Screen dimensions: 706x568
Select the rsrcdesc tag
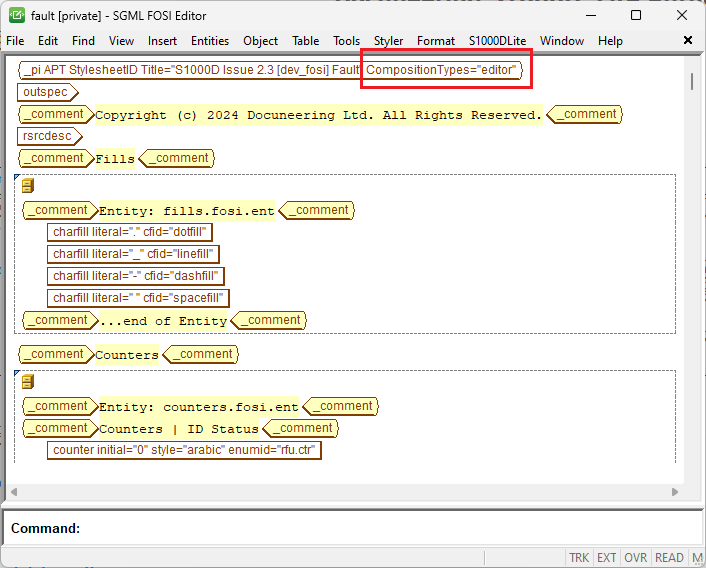click(x=50, y=136)
